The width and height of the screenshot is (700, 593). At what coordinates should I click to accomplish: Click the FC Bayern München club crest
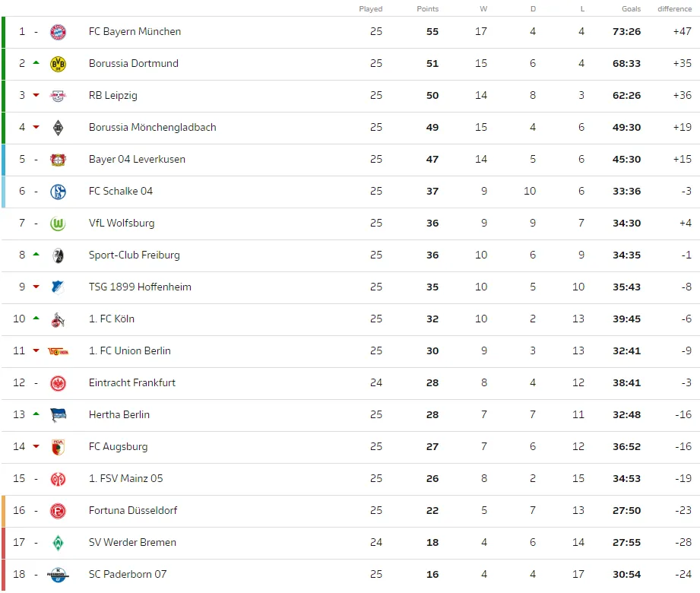tap(58, 32)
